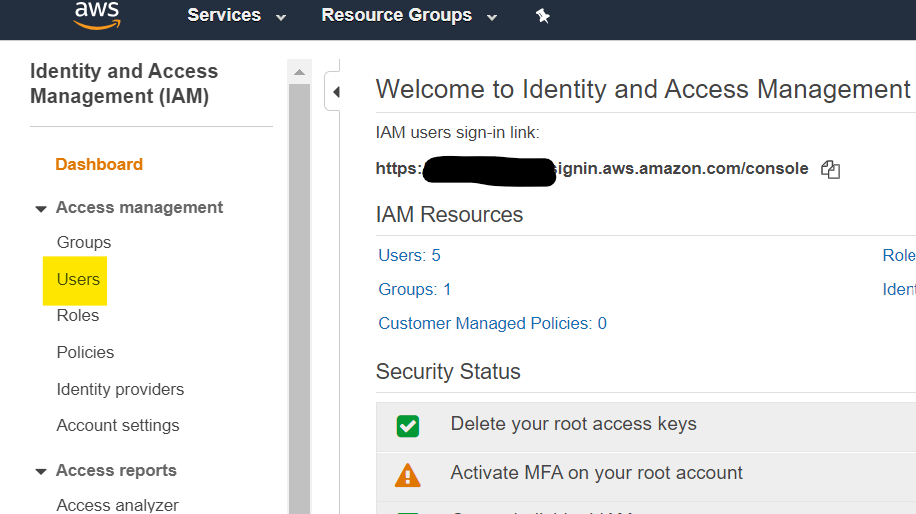Screen dimensions: 916x514
Task: Open the Resource Groups dropdown
Action: [x=408, y=16]
